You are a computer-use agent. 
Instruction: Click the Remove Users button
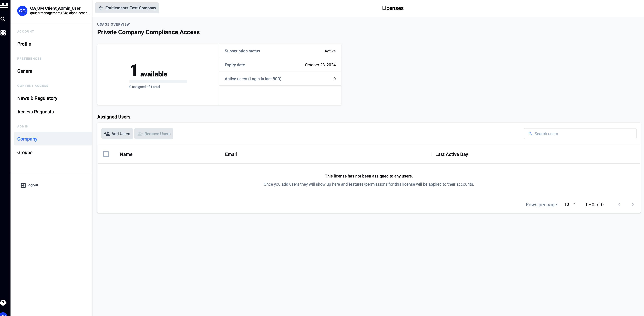[x=154, y=134]
